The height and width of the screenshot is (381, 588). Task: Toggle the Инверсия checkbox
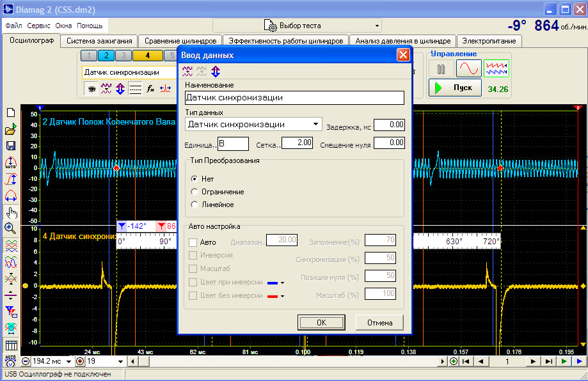(193, 255)
